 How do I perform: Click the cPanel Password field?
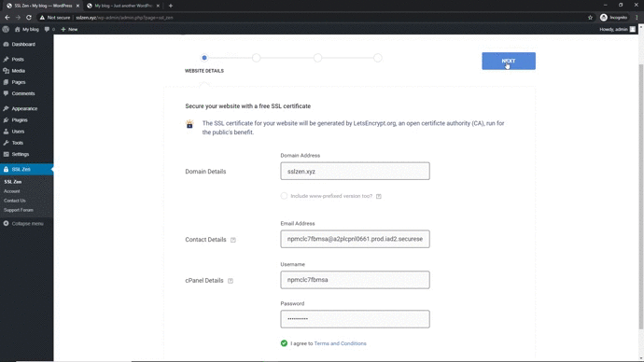pyautogui.click(x=355, y=319)
